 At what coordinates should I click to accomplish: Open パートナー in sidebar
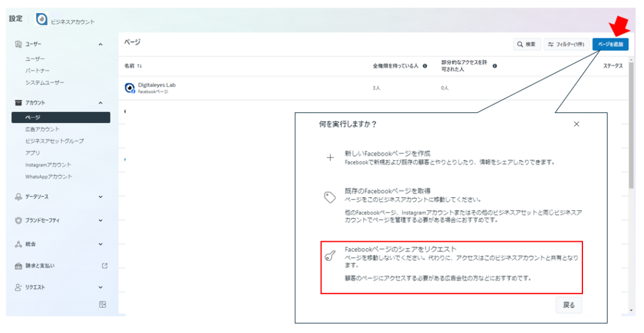tap(37, 70)
